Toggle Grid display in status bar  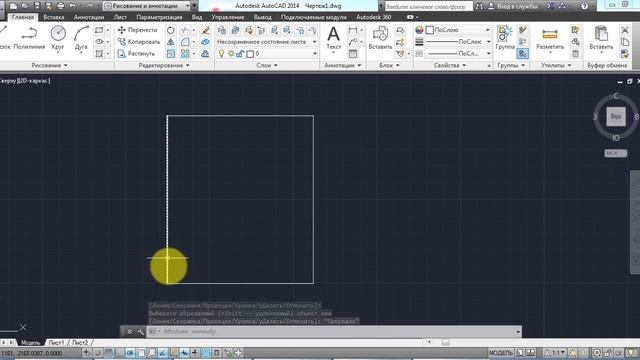[x=108, y=353]
